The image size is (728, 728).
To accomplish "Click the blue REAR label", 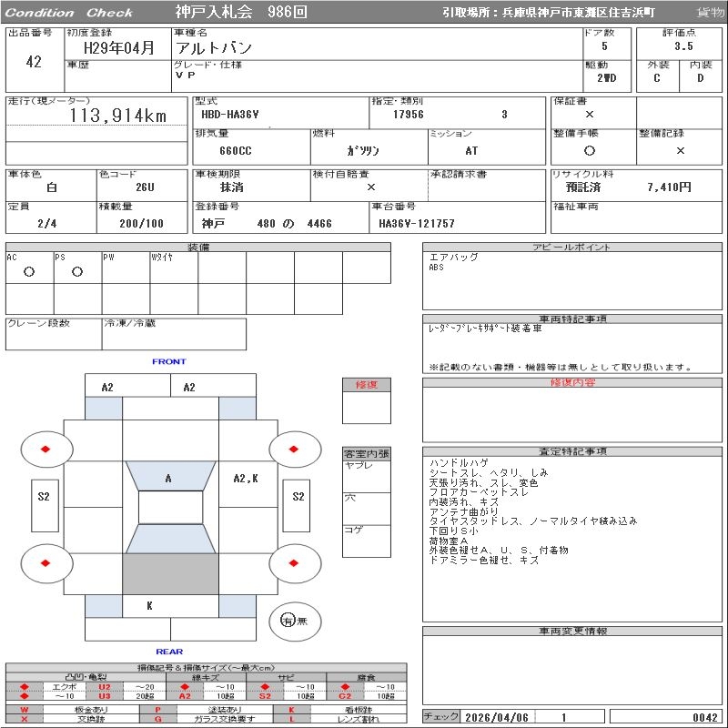I will (169, 652).
